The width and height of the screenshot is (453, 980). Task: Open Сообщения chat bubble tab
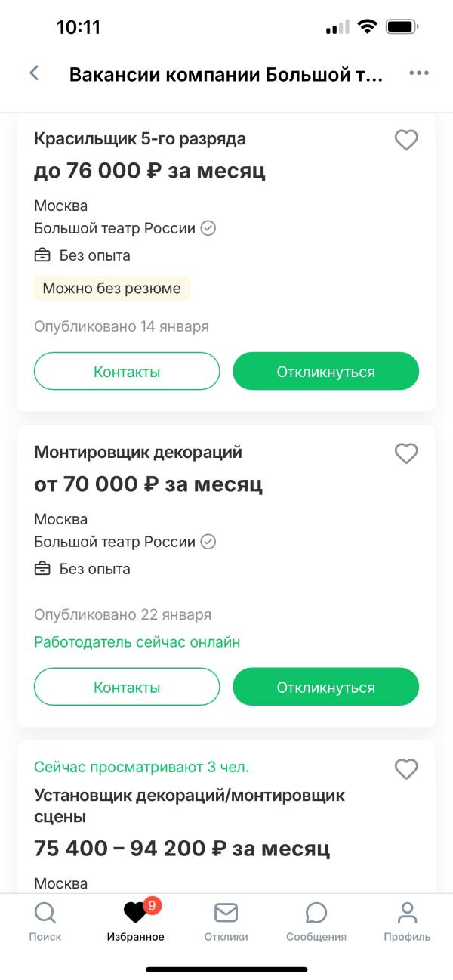[x=316, y=922]
